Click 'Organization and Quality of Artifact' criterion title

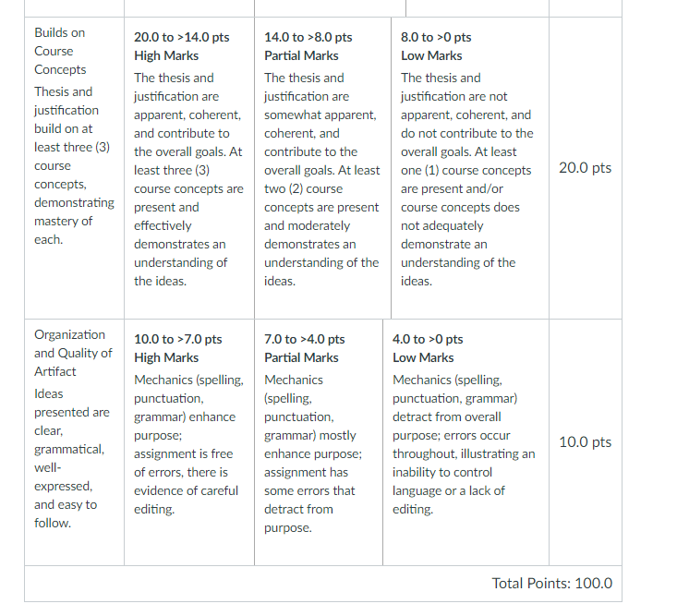point(73,353)
